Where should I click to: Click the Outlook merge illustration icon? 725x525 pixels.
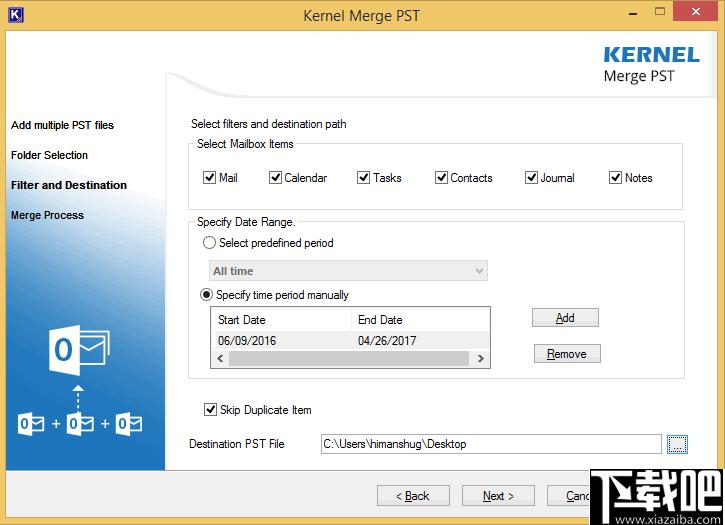80,381
